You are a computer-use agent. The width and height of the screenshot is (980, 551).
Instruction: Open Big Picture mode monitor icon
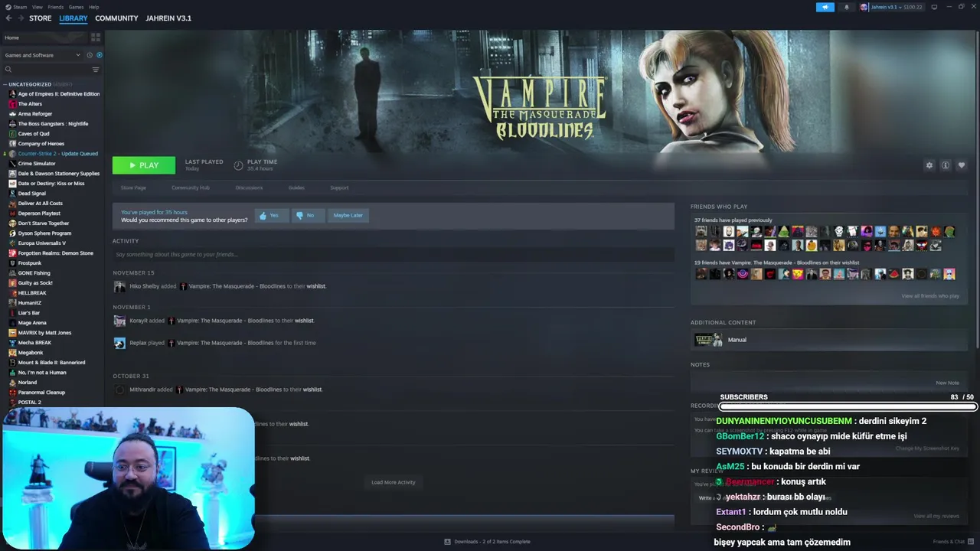tap(935, 7)
